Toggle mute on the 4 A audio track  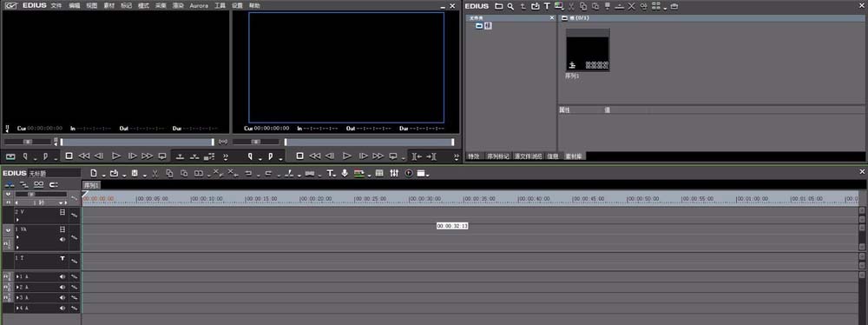[x=62, y=308]
